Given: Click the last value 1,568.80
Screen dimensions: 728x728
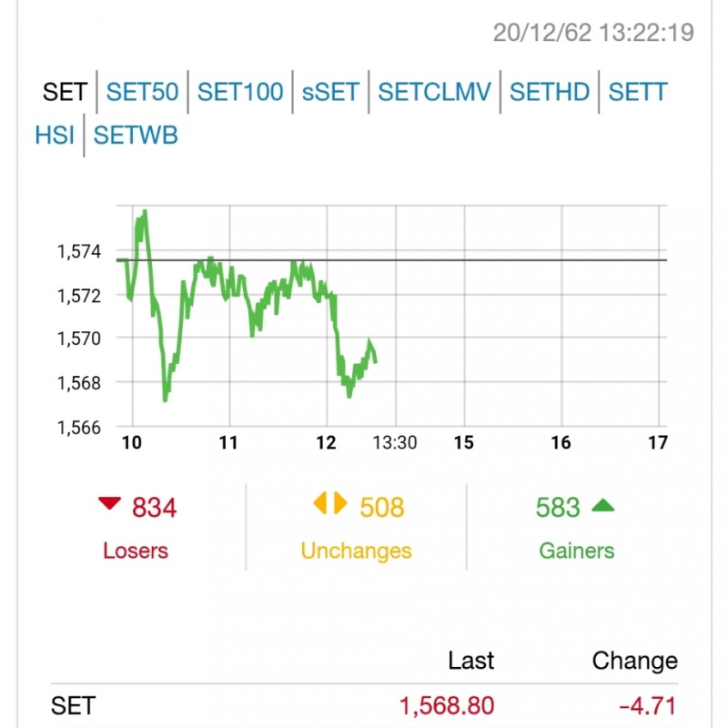Looking at the screenshot, I should click(x=447, y=706).
